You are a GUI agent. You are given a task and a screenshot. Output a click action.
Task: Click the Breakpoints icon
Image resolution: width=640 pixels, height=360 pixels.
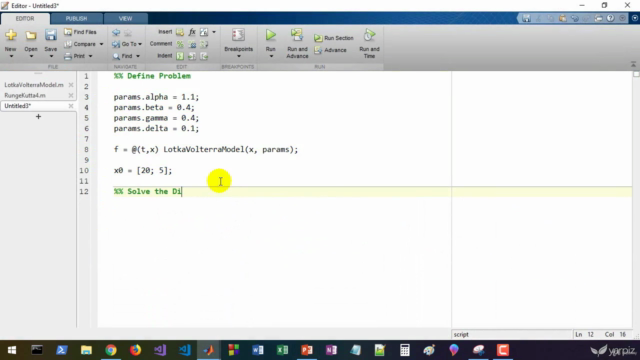[x=238, y=35]
